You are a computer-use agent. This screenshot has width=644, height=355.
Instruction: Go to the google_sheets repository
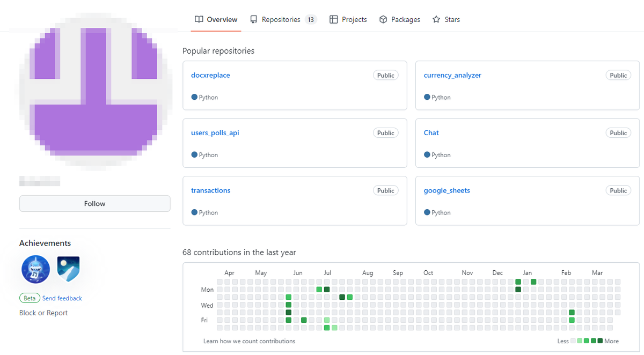[x=447, y=190]
